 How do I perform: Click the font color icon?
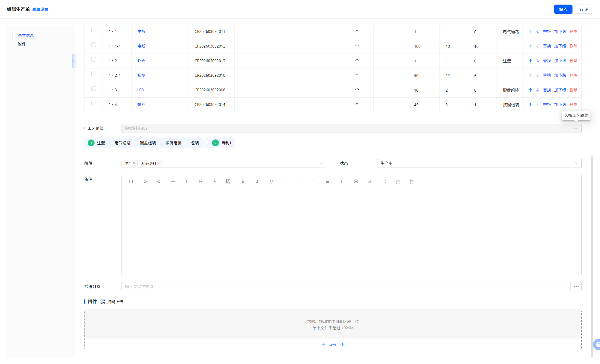[x=214, y=182]
